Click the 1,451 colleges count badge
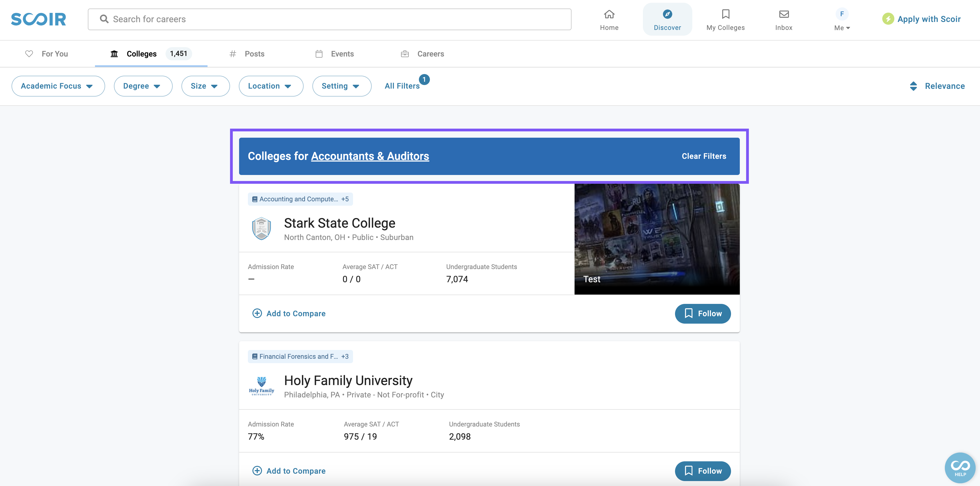The height and width of the screenshot is (486, 980). click(x=178, y=53)
